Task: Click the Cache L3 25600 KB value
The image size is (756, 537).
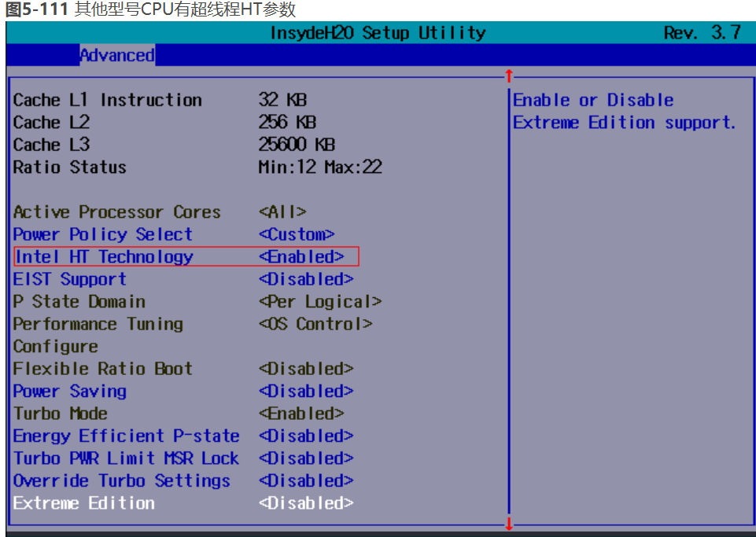Action: (297, 145)
